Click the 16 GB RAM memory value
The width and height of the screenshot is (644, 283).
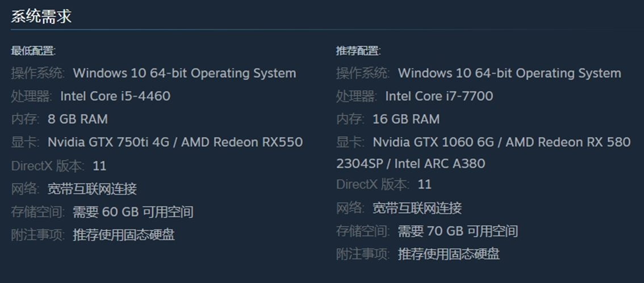[406, 120]
